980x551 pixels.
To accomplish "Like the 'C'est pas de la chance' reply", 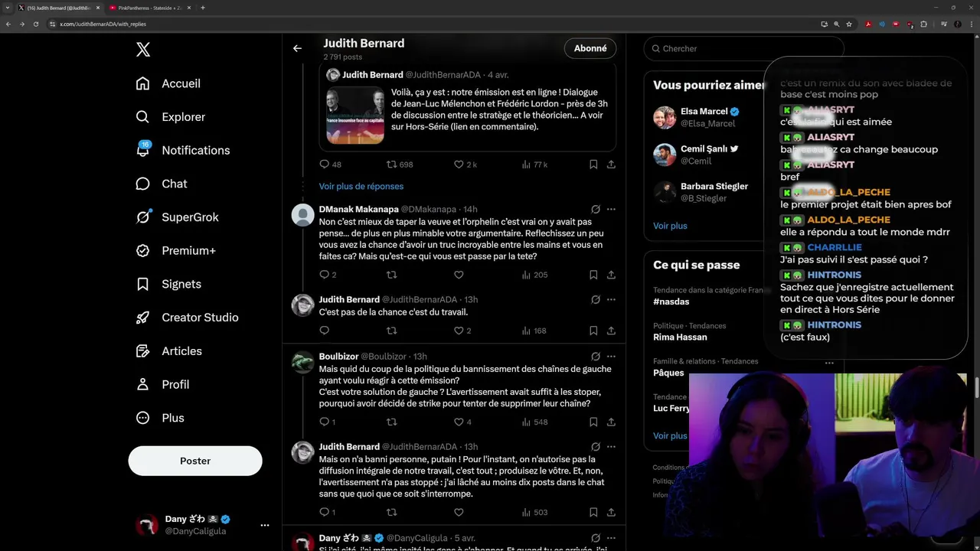I will tap(462, 331).
